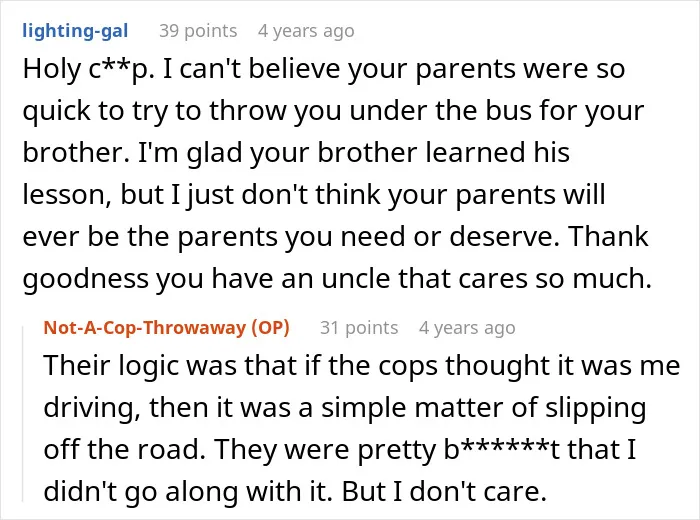Click the line "ever be the parents you need"
Viewport: 700px width, 520px height.
click(335, 237)
